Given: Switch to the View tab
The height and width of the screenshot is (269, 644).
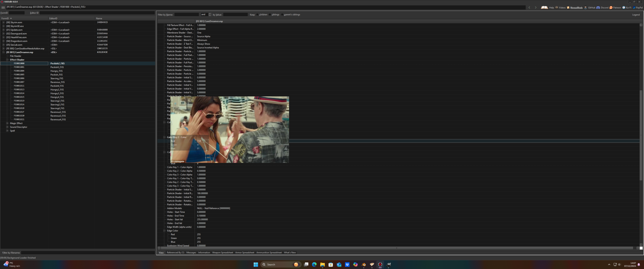Looking at the screenshot, I should [x=161, y=253].
